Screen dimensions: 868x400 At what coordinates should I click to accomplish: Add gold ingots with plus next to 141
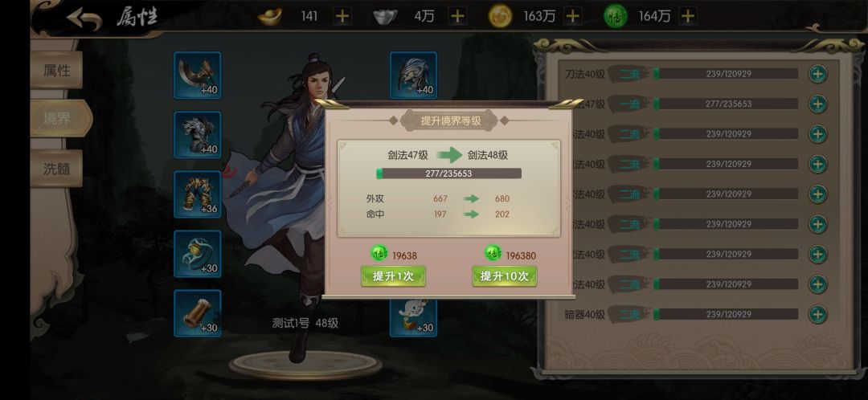(x=342, y=16)
